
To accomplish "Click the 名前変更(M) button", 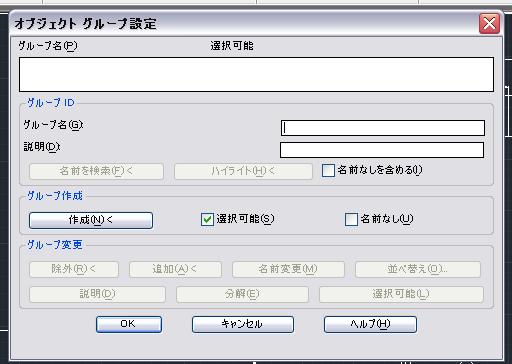I will tap(288, 269).
